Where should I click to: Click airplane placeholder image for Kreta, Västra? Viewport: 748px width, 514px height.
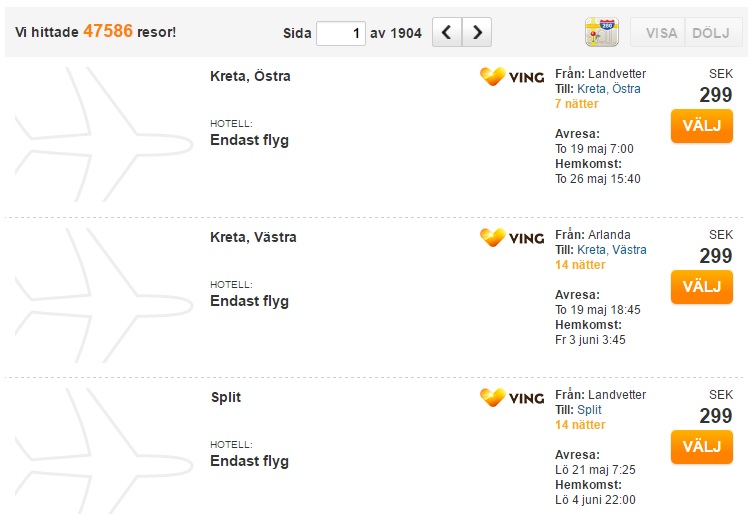(x=104, y=295)
